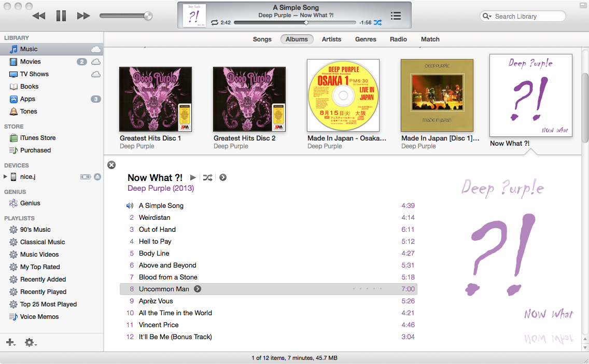Toggle shuffle in the now playing display
The width and height of the screenshot is (589, 364).
point(377,22)
